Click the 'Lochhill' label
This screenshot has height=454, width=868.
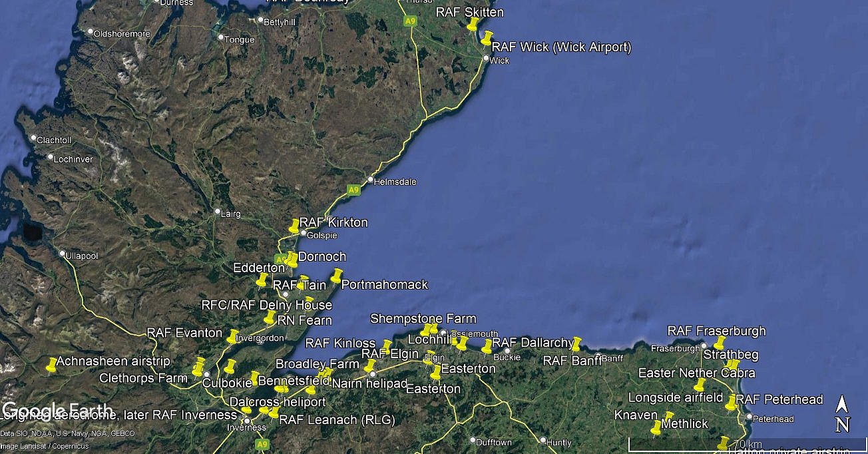pyautogui.click(x=429, y=340)
